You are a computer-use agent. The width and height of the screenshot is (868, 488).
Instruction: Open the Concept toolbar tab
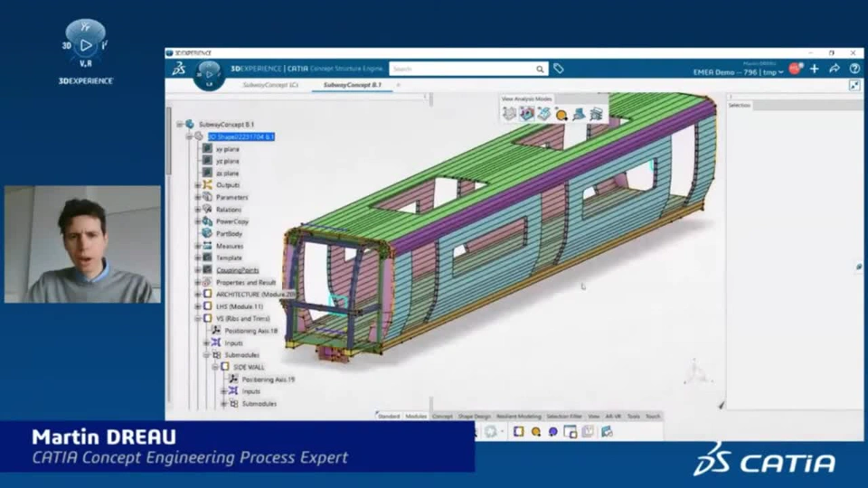(442, 416)
